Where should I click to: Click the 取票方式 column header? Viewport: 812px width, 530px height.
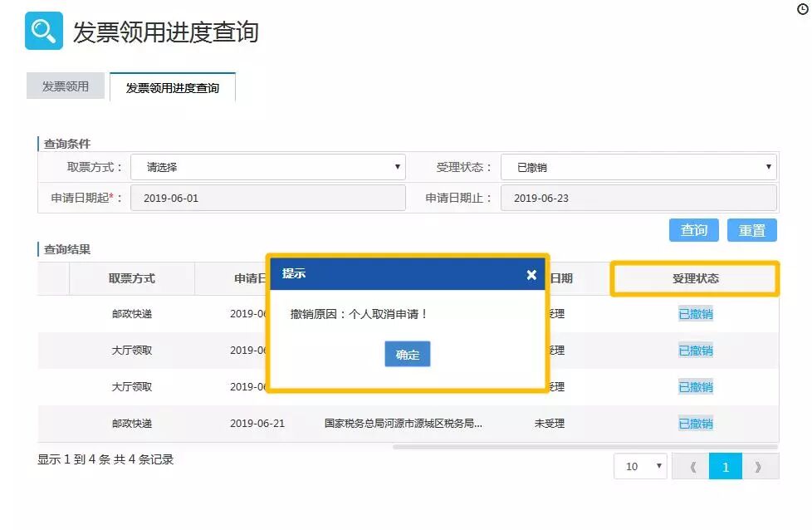coord(131,278)
